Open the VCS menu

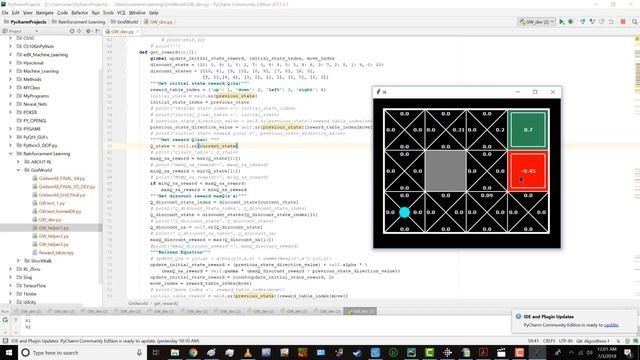[121, 13]
